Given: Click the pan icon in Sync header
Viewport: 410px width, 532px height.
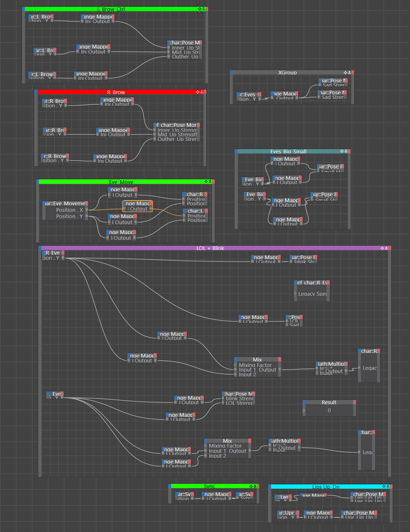Looking at the screenshot, I should (x=251, y=486).
